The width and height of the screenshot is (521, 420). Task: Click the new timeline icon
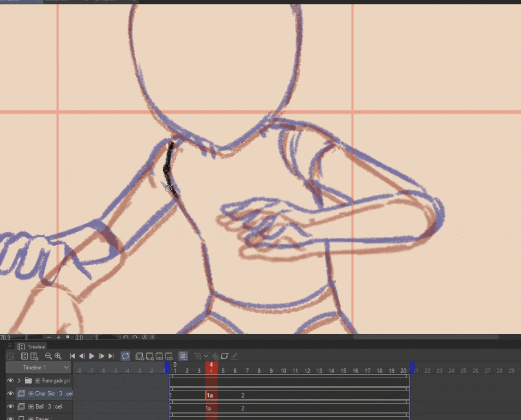pos(34,356)
